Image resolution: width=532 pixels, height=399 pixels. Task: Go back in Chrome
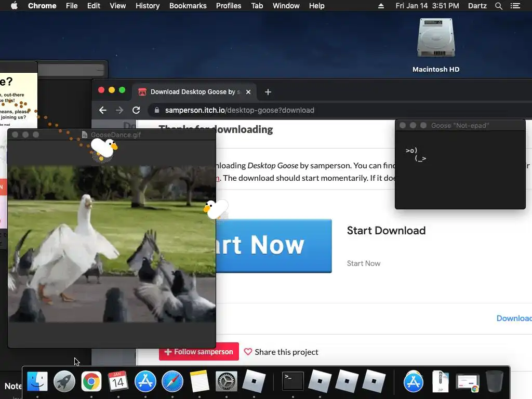[x=103, y=110]
